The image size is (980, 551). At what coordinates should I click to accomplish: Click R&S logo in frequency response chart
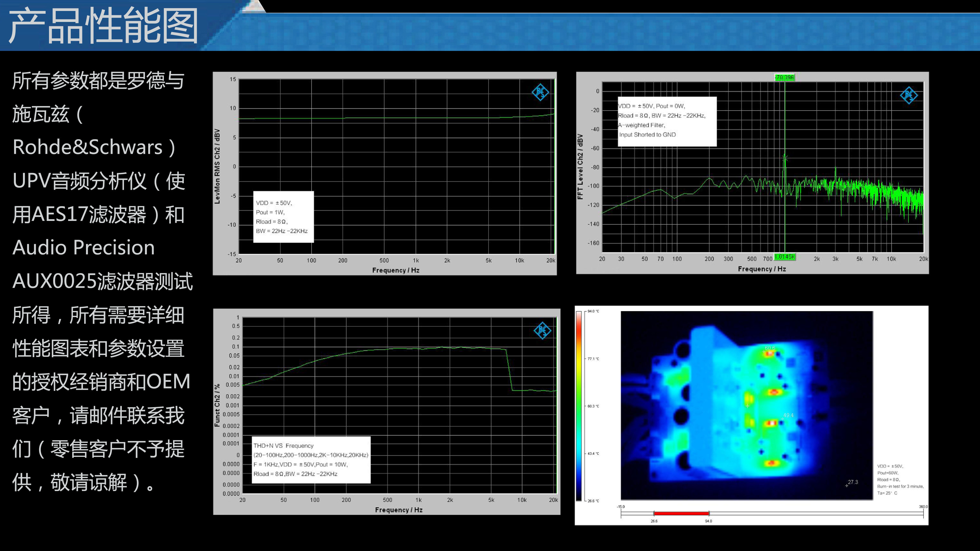(540, 92)
